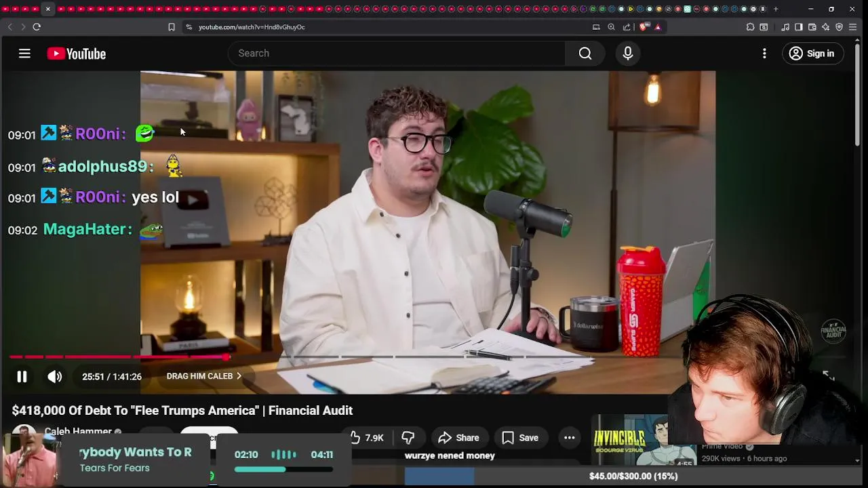This screenshot has width=868, height=488.
Task: Click the 'wurzye nened money' alert text
Action: (450, 455)
